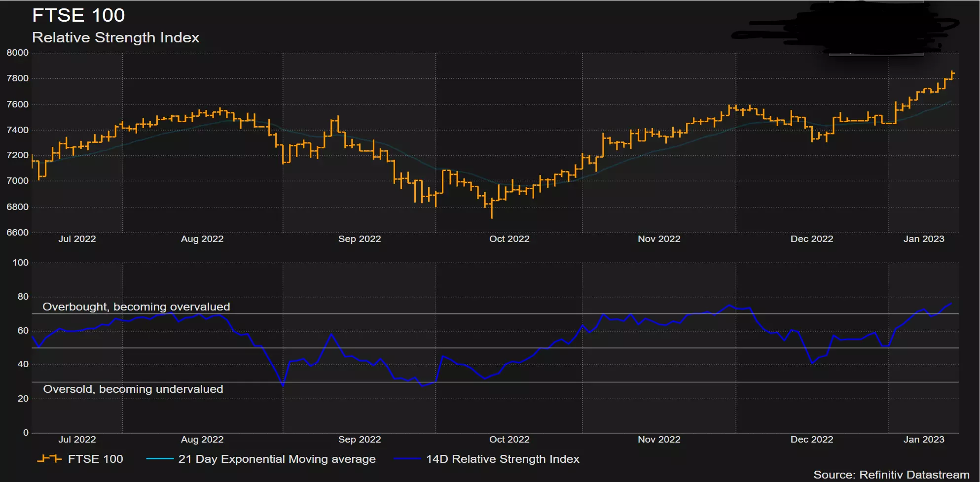This screenshot has width=980, height=482.
Task: Click Jul 2022 on the RSI chart axis
Action: (77, 440)
